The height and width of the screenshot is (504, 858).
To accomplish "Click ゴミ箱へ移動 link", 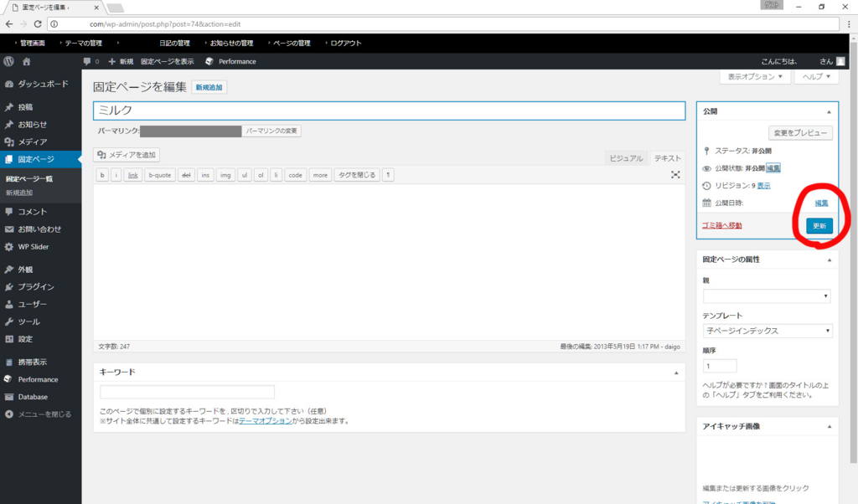I will tap(721, 225).
